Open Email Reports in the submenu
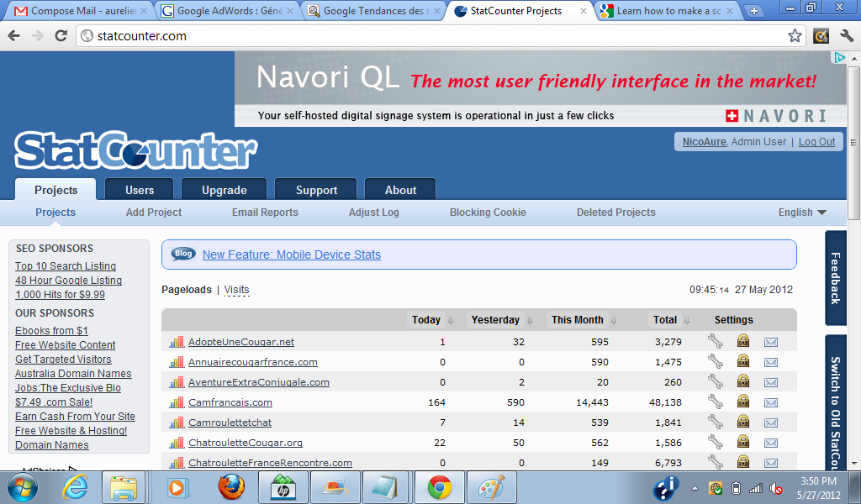This screenshot has height=504, width=861. coord(265,213)
